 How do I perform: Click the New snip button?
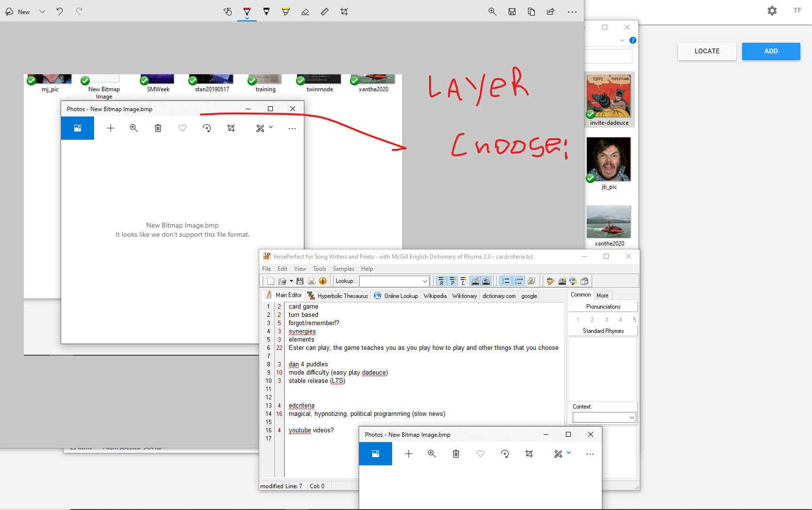[x=18, y=12]
